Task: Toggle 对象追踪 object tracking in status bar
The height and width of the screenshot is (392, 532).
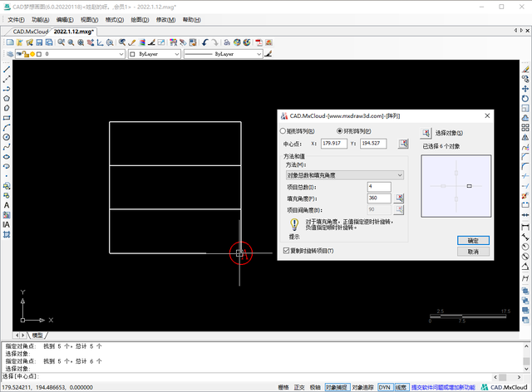Action: 363,387
